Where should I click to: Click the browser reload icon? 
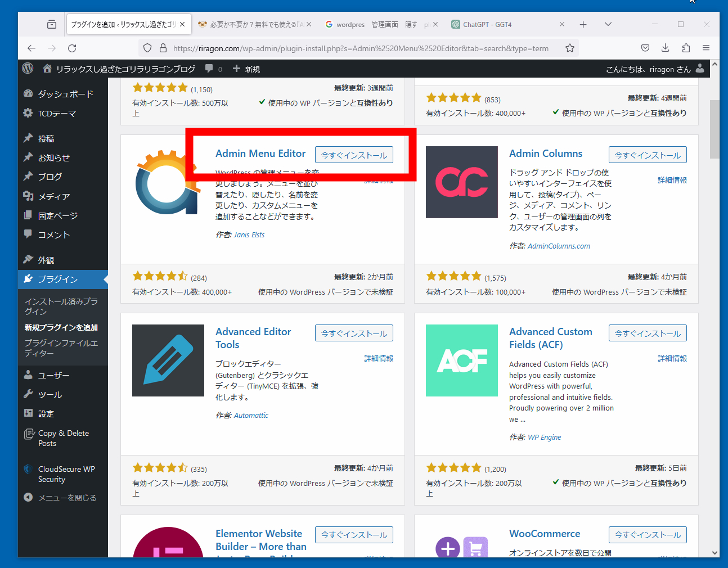[x=72, y=48]
